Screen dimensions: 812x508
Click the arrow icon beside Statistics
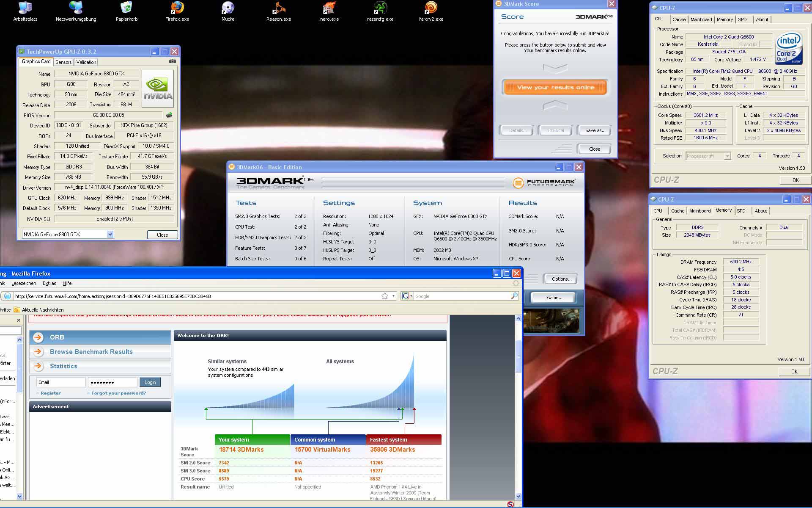tap(38, 366)
